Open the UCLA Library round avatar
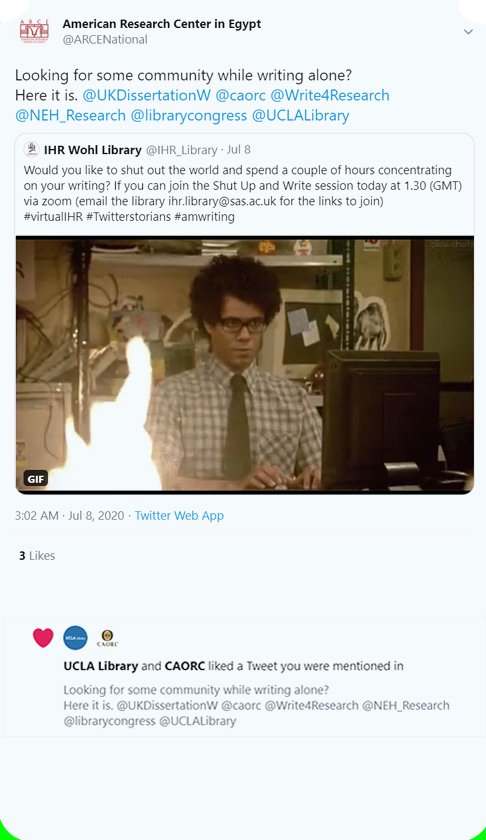This screenshot has width=486, height=840. [75, 638]
